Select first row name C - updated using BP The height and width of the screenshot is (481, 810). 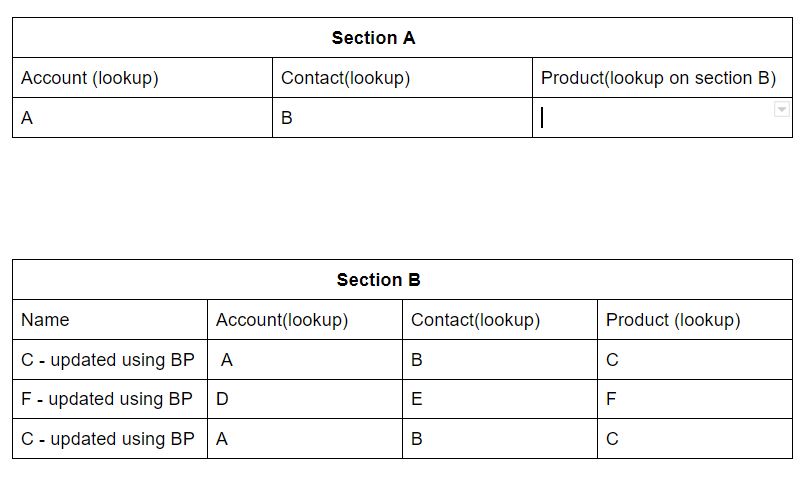(x=107, y=360)
